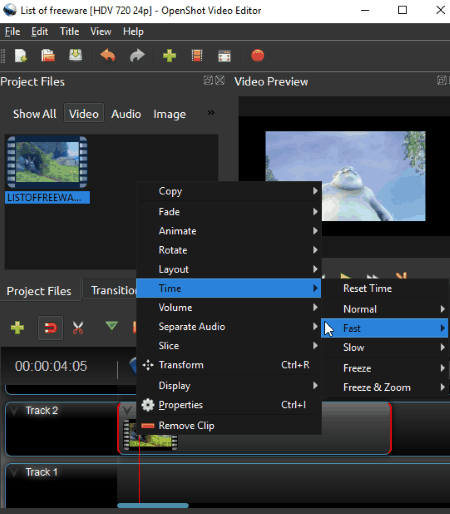Choose Reset Time in Time submenu
The height and width of the screenshot is (514, 450).
click(x=385, y=289)
